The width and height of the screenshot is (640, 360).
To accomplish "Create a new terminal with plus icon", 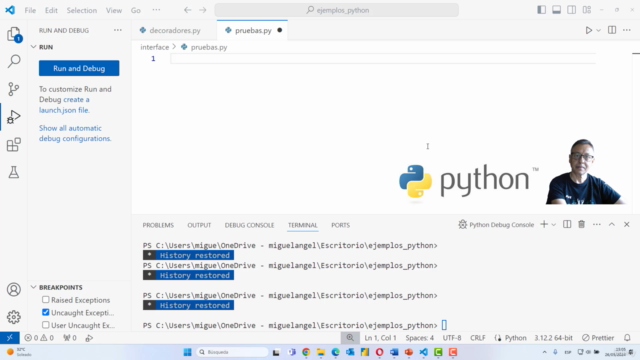I will pos(544,224).
